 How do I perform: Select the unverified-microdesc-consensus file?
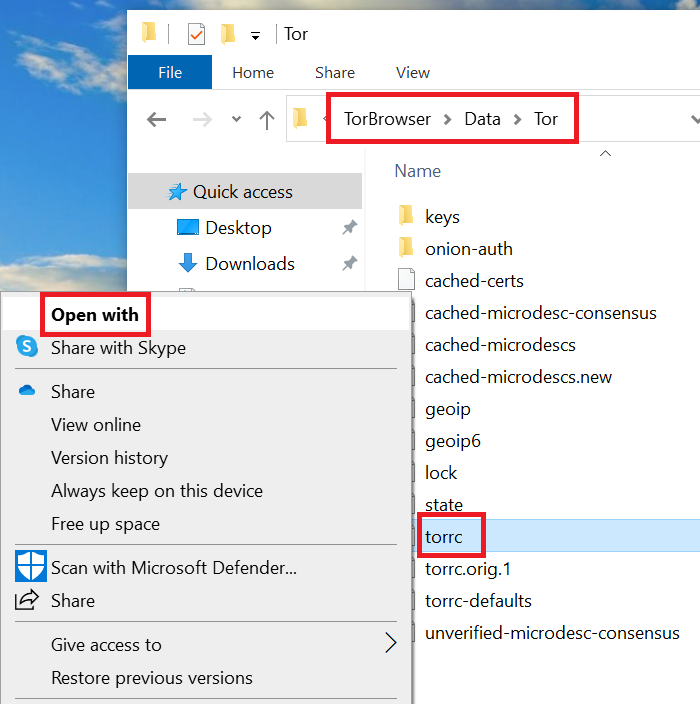pos(552,633)
